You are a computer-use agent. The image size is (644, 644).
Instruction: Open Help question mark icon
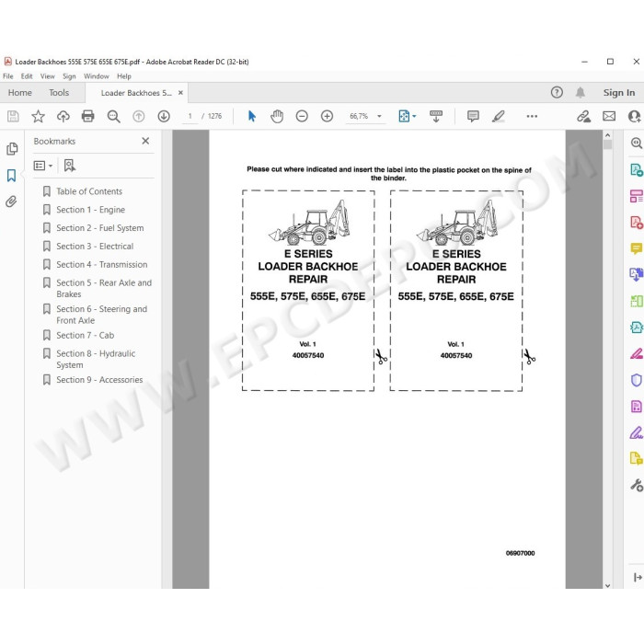pos(557,92)
